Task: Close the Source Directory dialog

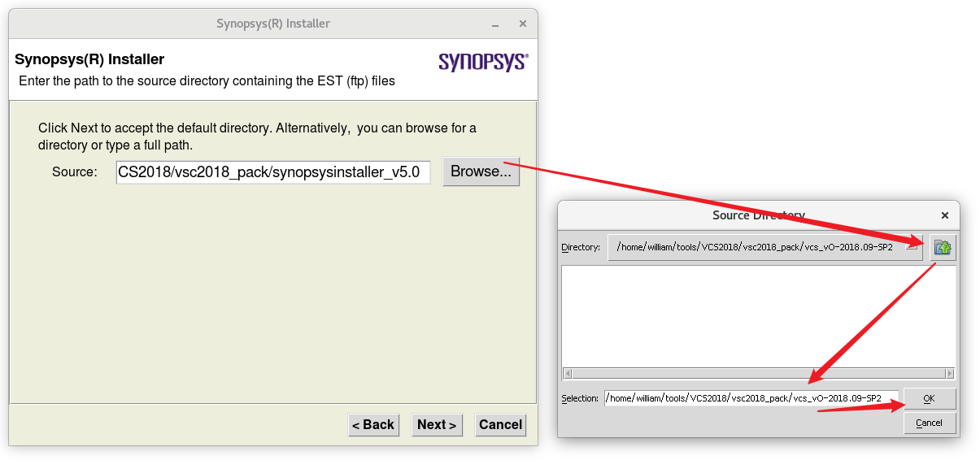Action: click(945, 215)
